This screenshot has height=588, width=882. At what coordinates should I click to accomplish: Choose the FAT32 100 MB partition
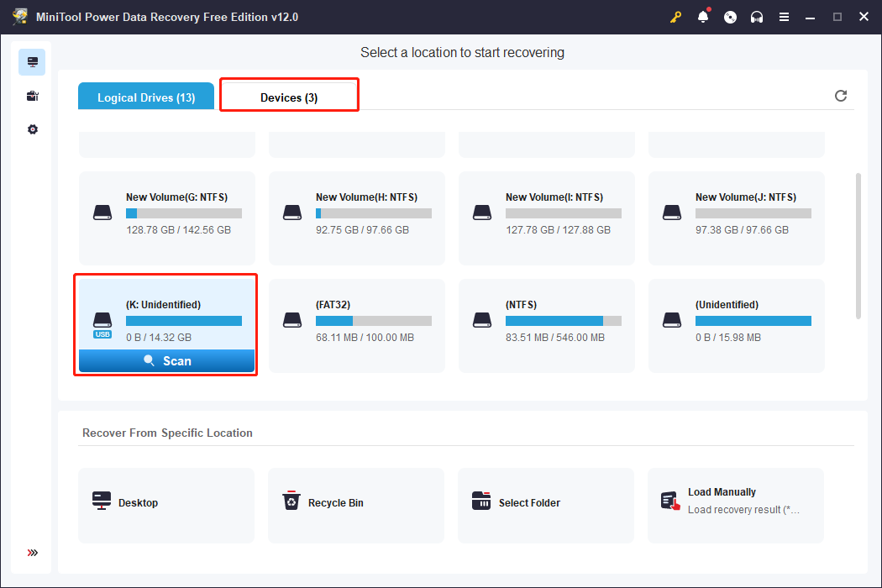pyautogui.click(x=357, y=325)
